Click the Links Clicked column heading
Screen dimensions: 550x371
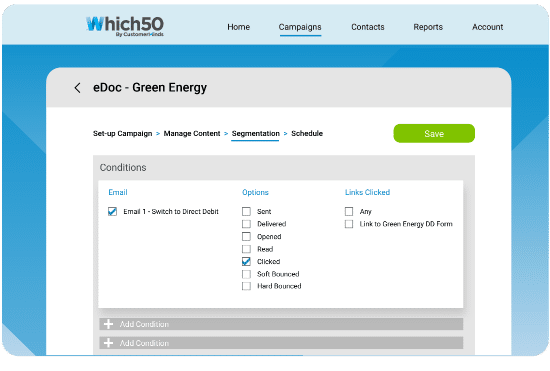tap(367, 192)
